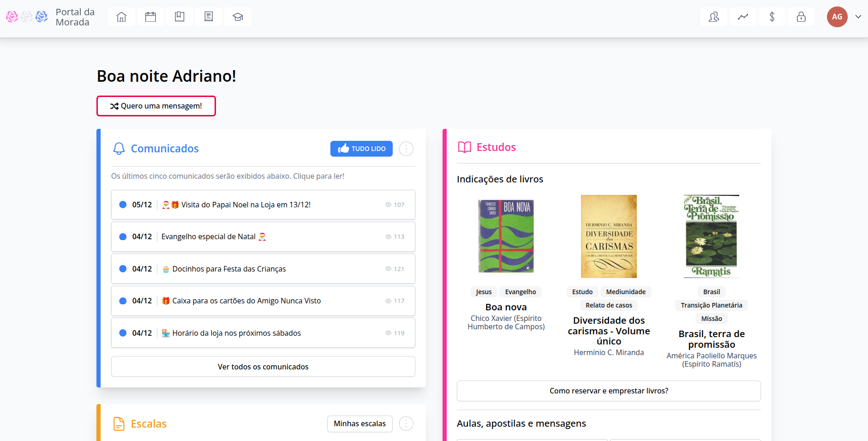Click the Portal da Morada logo
Image resolution: width=868 pixels, height=441 pixels.
[x=50, y=17]
